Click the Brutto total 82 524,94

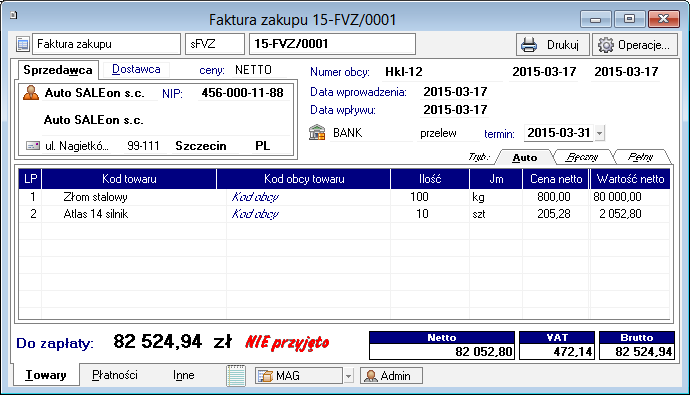[637, 352]
